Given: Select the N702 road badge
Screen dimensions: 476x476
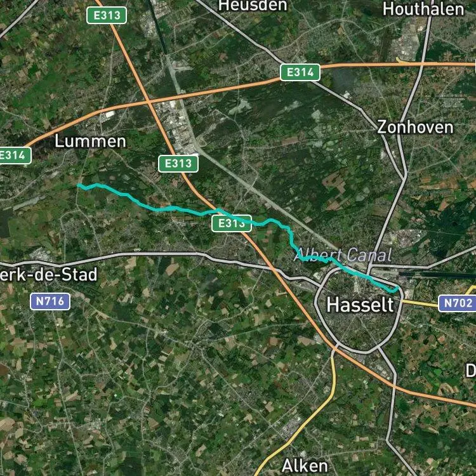Looking at the screenshot, I should point(458,303).
